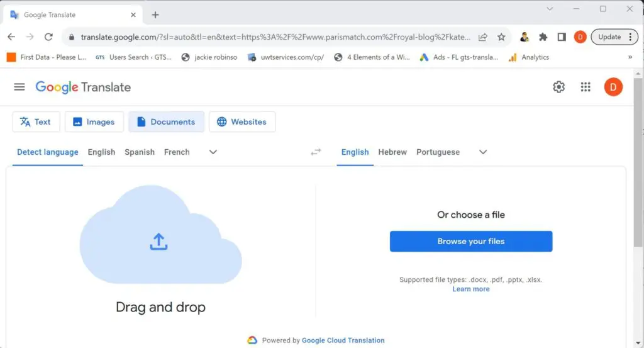
Task: Open the Chrome extensions puzzle icon
Action: 543,37
